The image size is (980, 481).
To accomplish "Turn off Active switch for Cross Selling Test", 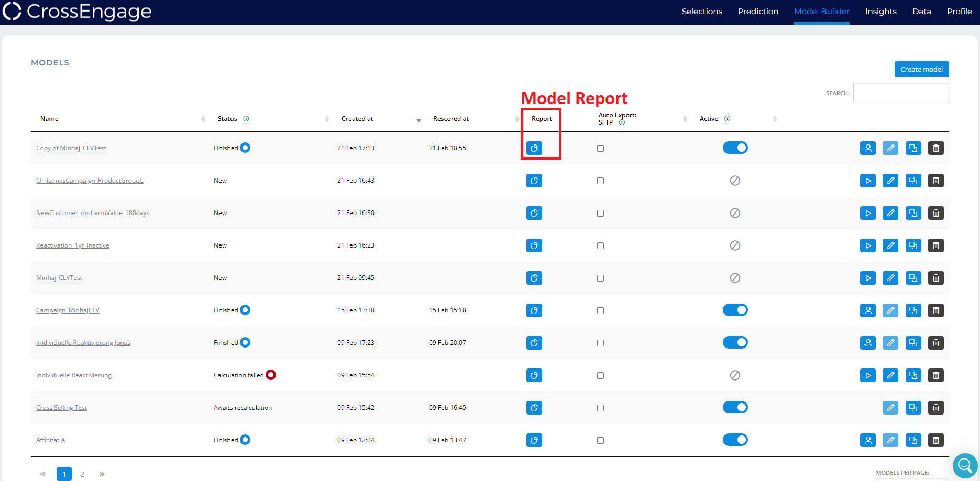I will point(735,407).
